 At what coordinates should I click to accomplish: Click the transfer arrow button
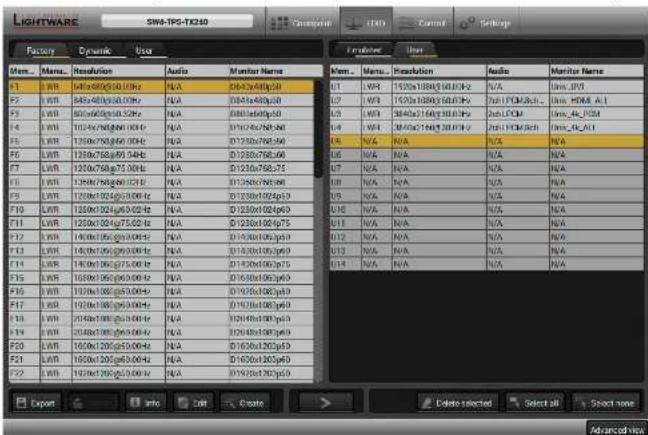326,402
